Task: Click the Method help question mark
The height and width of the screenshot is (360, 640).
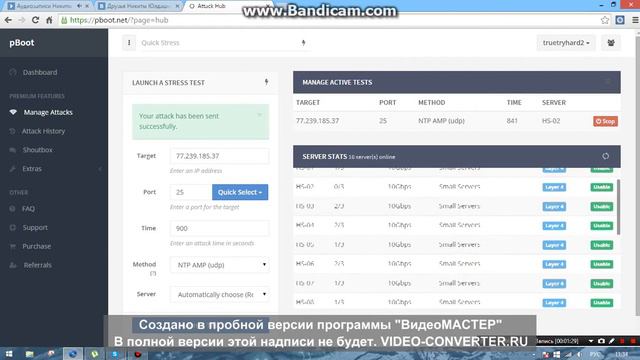Action: pos(153,273)
